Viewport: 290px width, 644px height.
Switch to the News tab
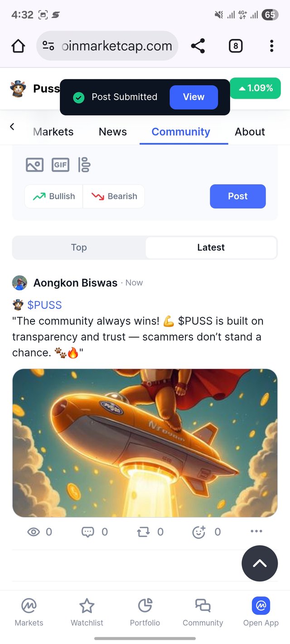(x=113, y=132)
